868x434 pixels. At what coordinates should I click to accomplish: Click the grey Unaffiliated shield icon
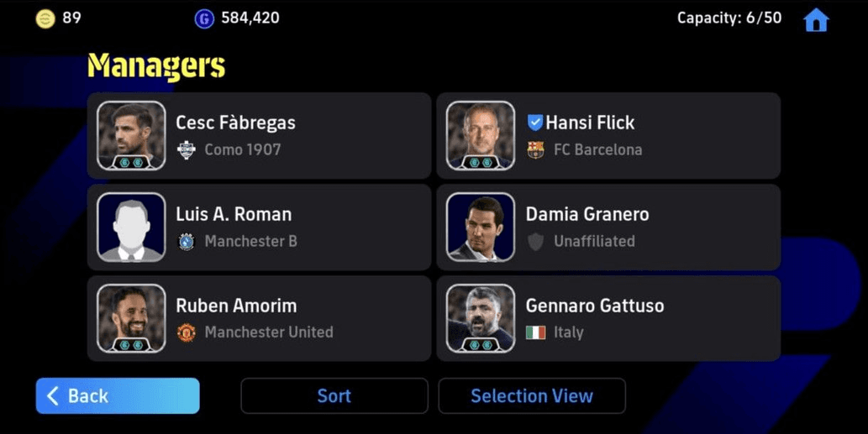[535, 242]
